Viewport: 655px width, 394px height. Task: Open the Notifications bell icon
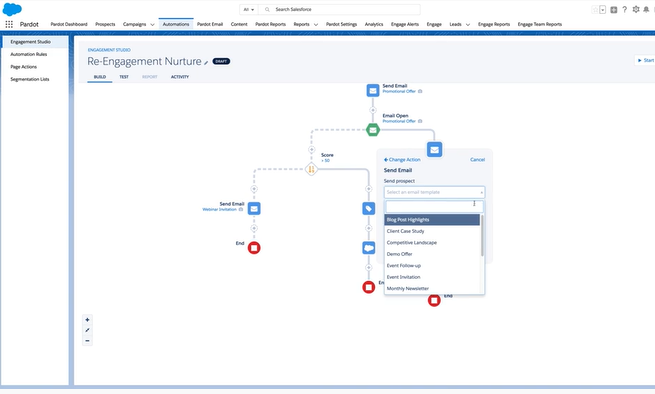coord(646,9)
